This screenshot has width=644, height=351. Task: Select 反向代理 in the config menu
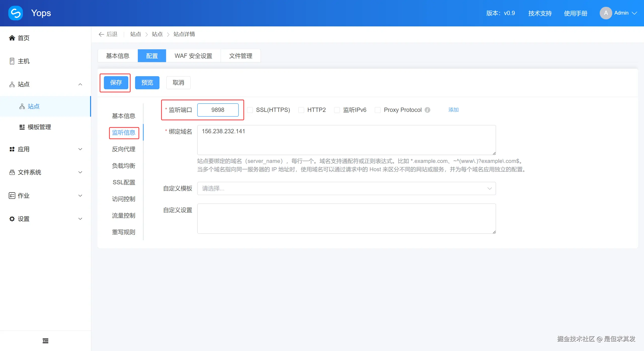coord(124,149)
